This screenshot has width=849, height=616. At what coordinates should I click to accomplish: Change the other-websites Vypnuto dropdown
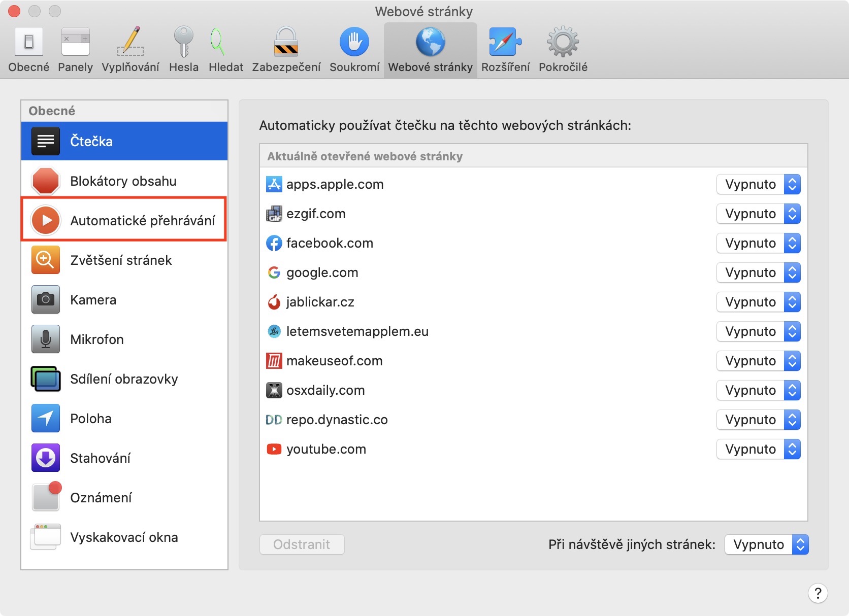(x=766, y=544)
